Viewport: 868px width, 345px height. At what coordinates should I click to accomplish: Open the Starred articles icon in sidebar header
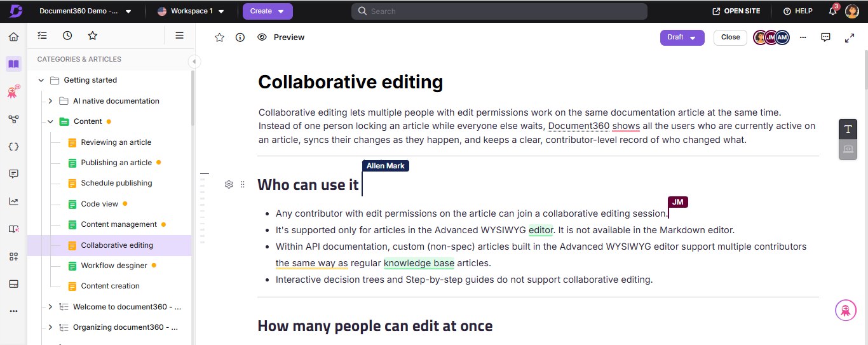pyautogui.click(x=93, y=36)
